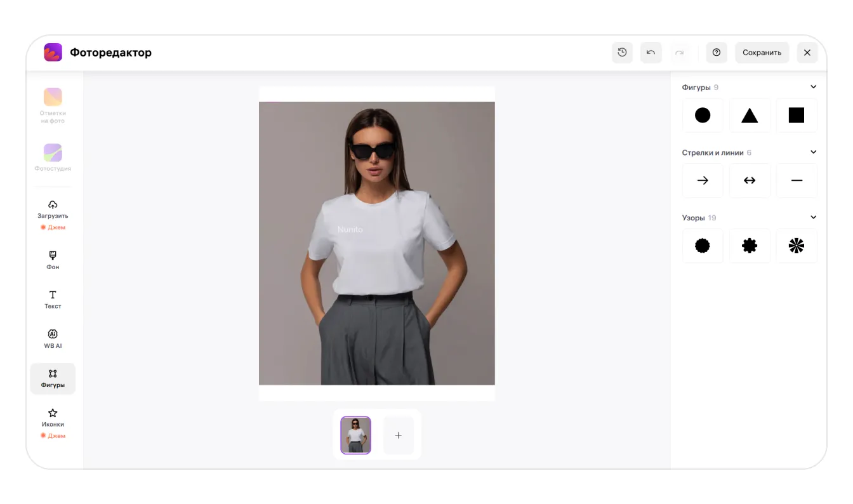Undo the last edit
The width and height of the screenshot is (853, 504).
(651, 53)
